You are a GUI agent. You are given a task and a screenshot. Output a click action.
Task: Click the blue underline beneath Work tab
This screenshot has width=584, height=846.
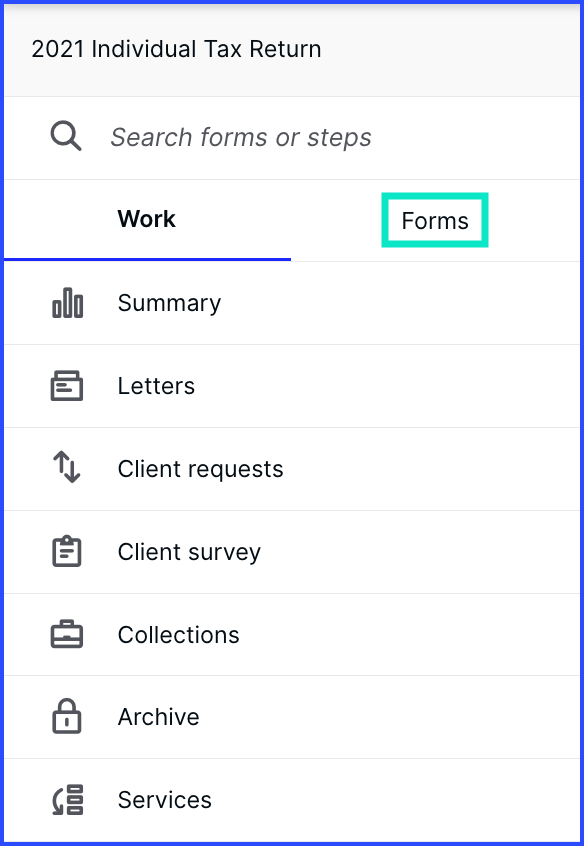[x=147, y=260]
